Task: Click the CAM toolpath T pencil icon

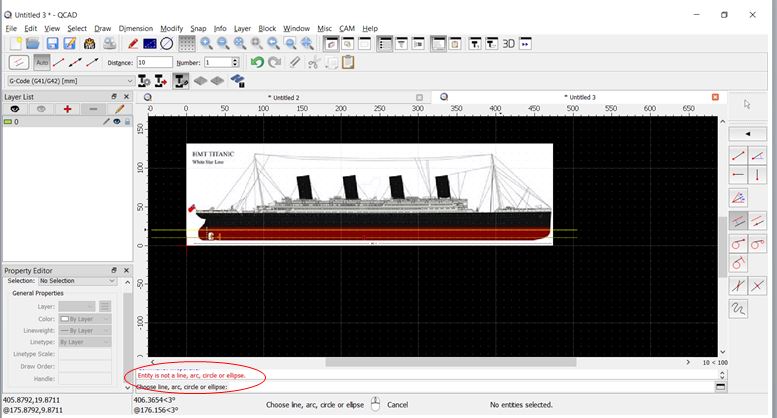Action: click(x=181, y=81)
